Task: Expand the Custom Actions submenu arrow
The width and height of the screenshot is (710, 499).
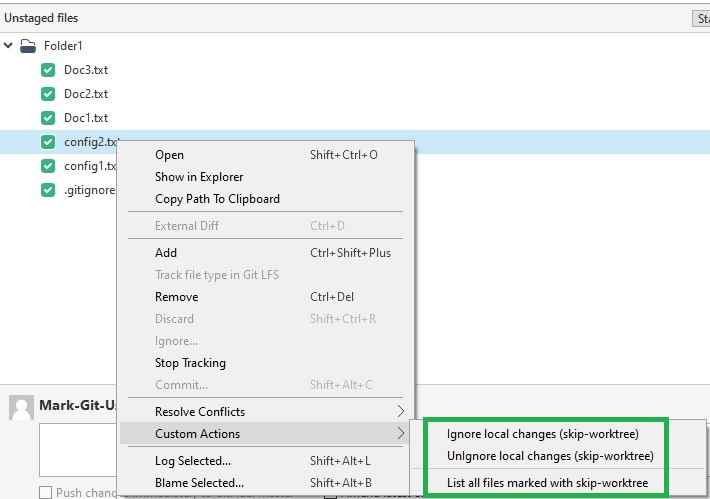Action: point(400,433)
